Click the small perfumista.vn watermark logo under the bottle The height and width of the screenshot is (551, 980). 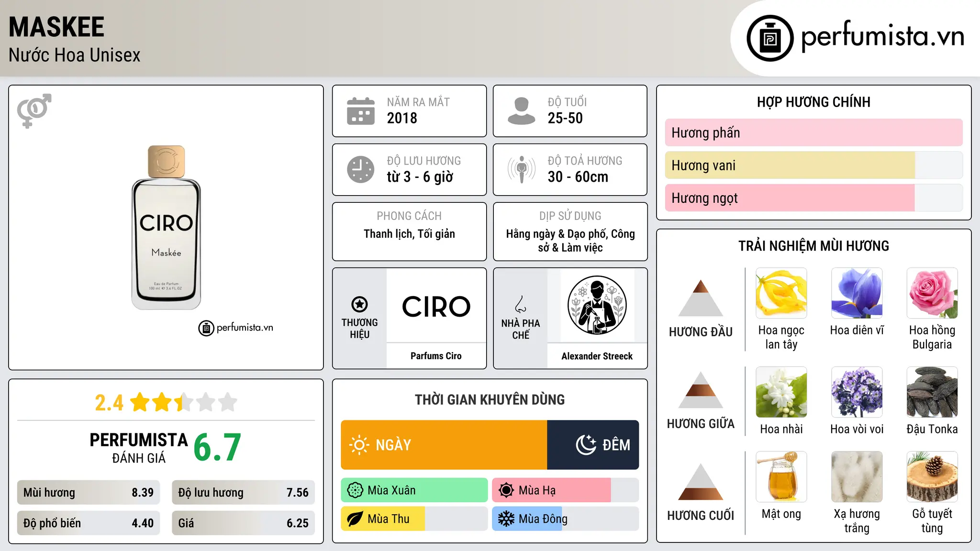point(236,328)
